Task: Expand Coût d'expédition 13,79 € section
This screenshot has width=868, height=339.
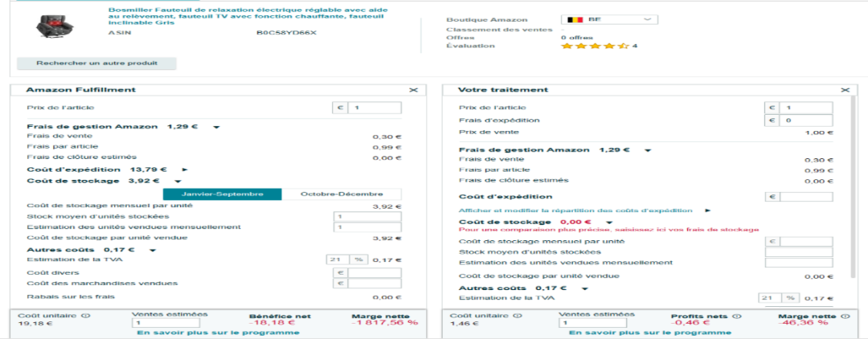Action: [185, 169]
